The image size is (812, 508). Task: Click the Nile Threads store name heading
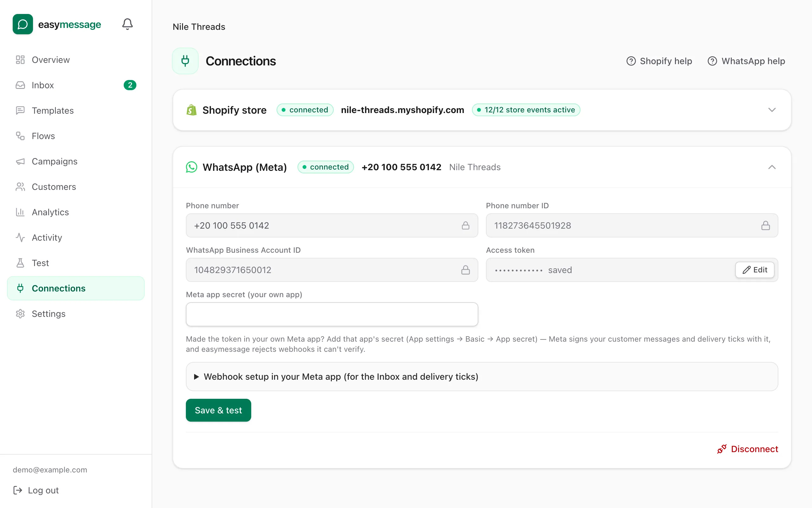pos(199,27)
